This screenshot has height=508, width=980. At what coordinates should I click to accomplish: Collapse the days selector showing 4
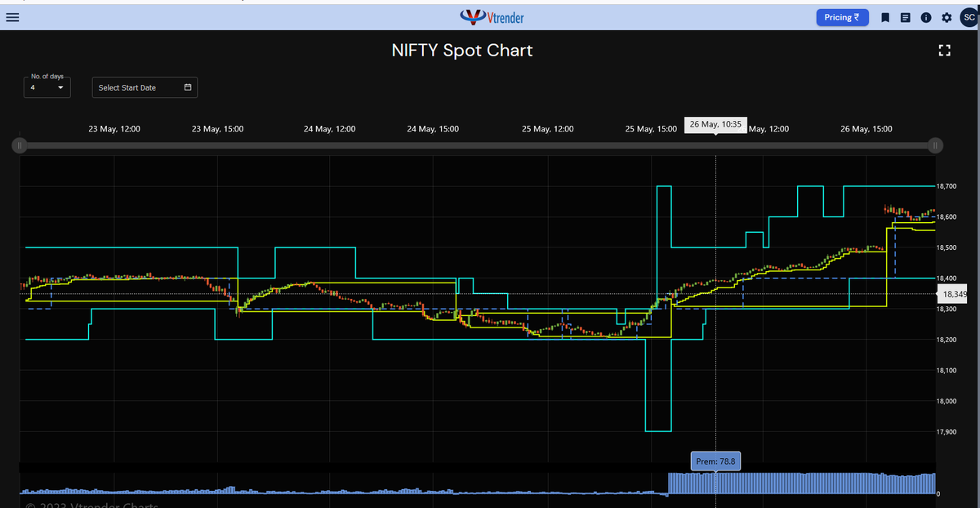tap(60, 87)
